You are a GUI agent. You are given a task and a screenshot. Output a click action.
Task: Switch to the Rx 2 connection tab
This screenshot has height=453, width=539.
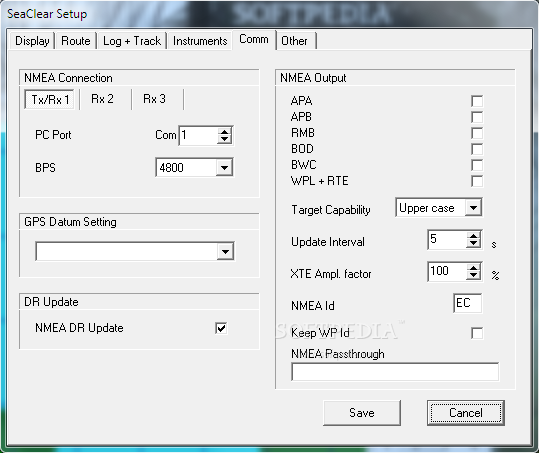[x=102, y=99]
